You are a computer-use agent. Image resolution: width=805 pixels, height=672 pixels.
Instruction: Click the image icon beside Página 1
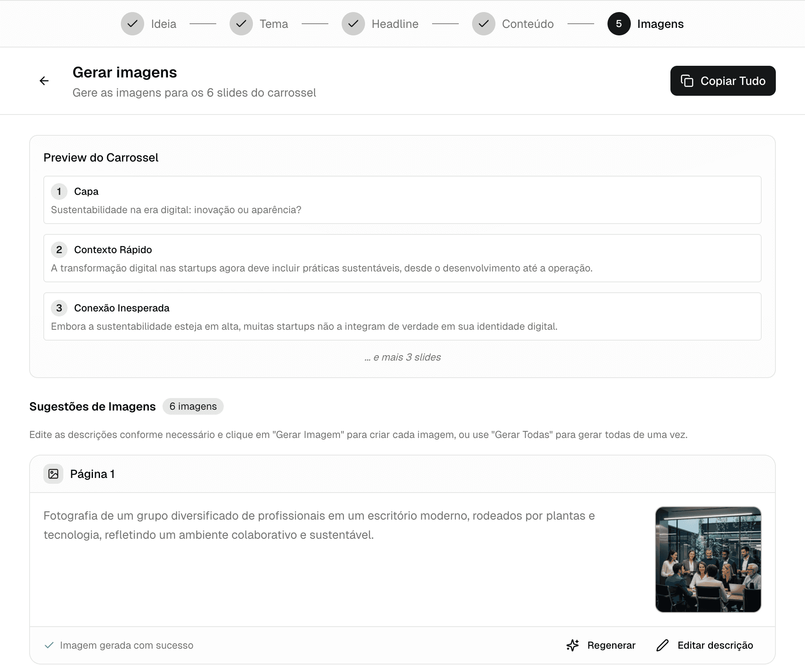pos(53,474)
